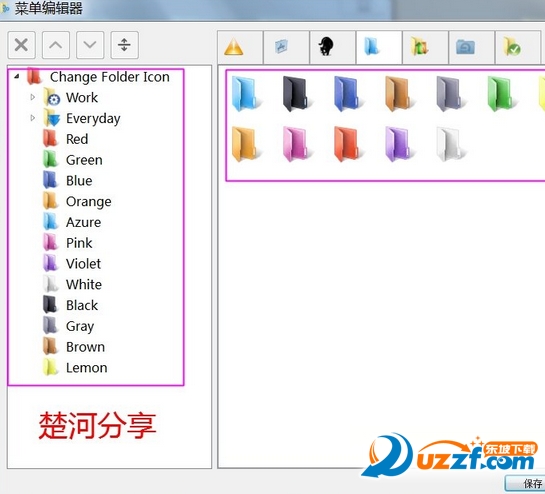Pick the blue folder icon in gallery
This screenshot has width=545, height=494.
348,94
